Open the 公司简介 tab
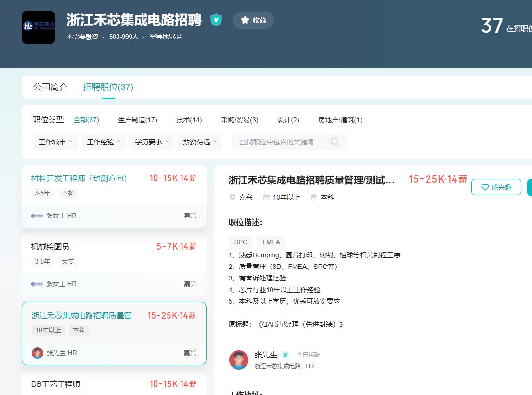Screen dimensions: 532x395 pos(50,87)
